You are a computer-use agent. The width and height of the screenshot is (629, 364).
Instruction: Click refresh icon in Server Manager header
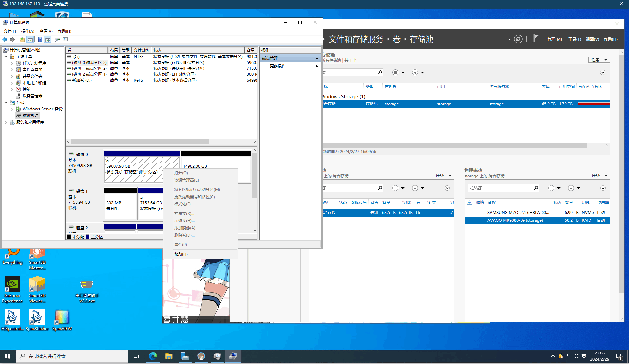click(x=518, y=39)
